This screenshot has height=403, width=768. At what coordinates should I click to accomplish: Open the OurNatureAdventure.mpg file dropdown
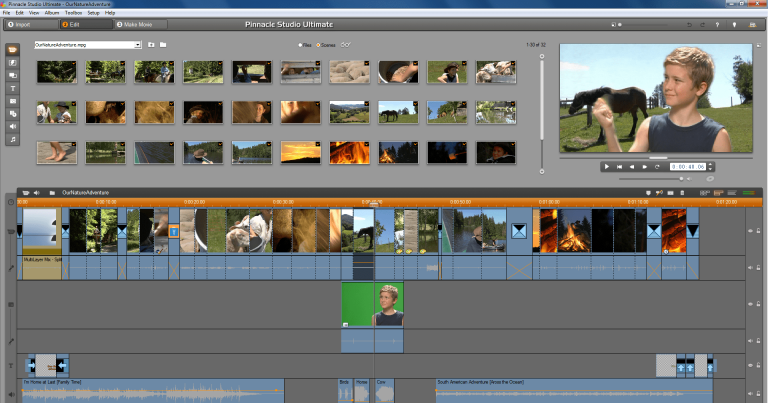click(138, 45)
